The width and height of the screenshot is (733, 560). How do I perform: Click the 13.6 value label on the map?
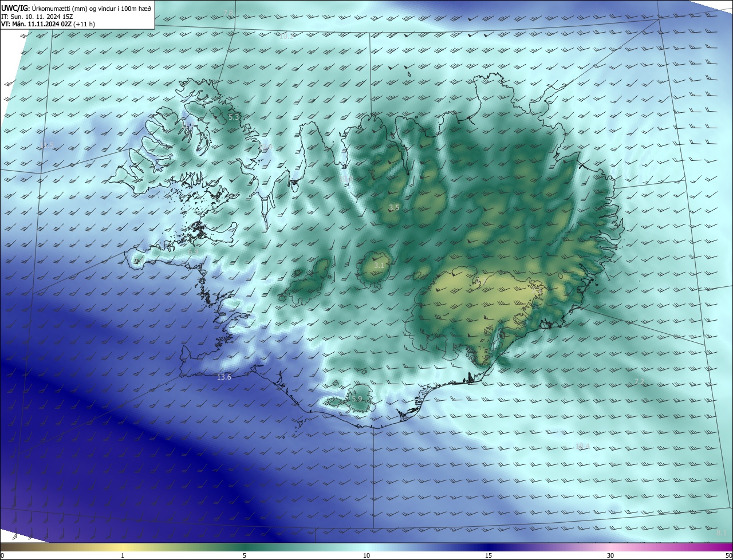click(x=224, y=377)
